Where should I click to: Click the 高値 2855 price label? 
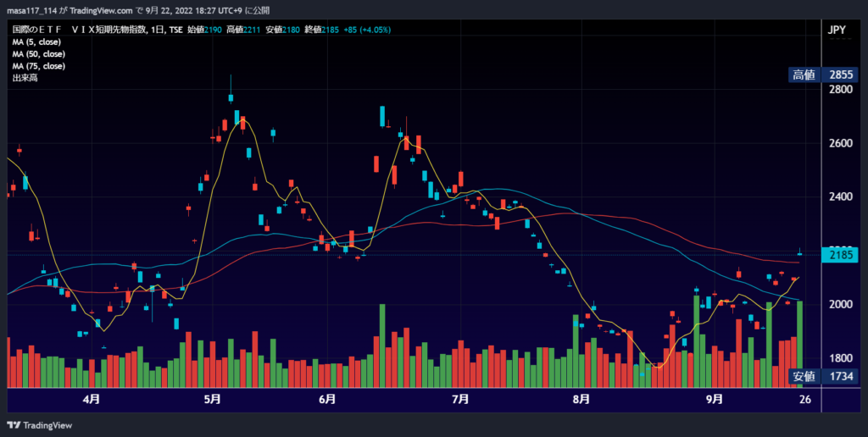click(x=823, y=75)
